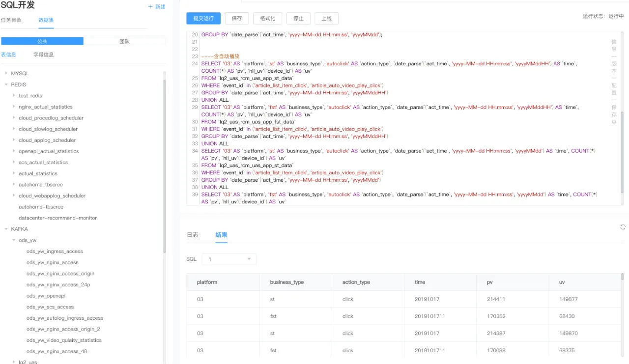This screenshot has width=629, height=364.
Task: Click the 版本 label in the editor side panel
Action: tap(614, 67)
